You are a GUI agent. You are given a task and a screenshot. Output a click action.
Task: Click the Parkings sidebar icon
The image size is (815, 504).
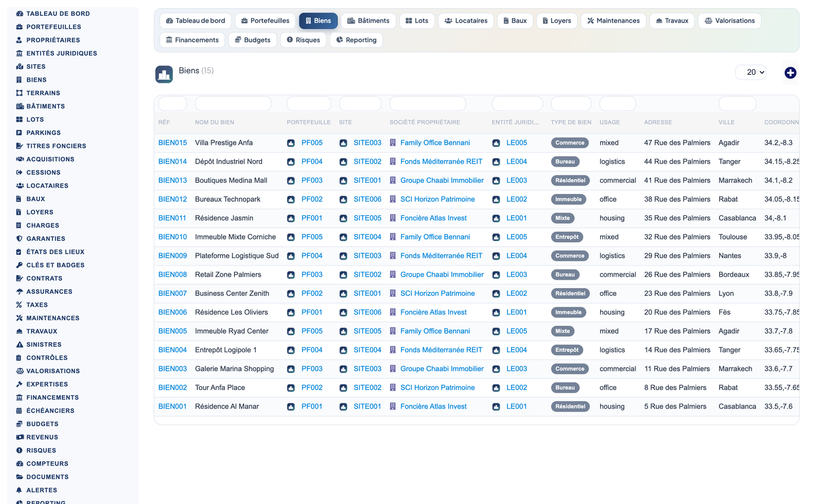(x=20, y=132)
